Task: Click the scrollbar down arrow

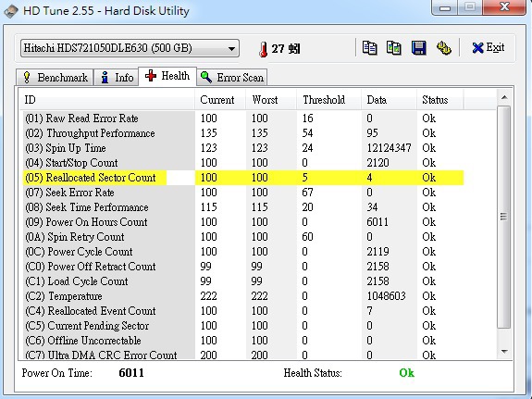Action: click(504, 352)
